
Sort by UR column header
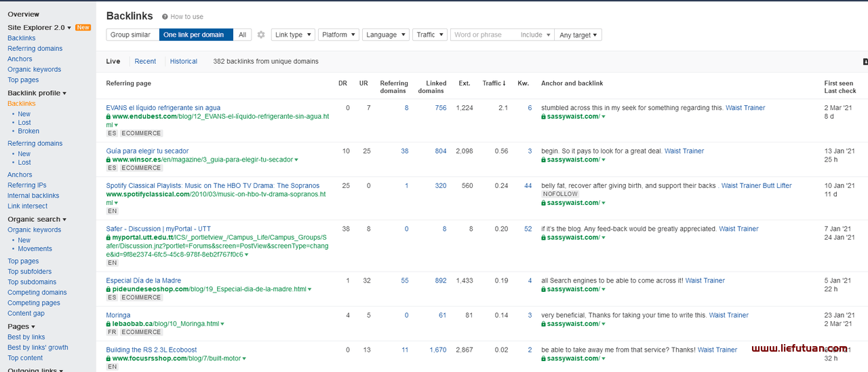coord(363,83)
